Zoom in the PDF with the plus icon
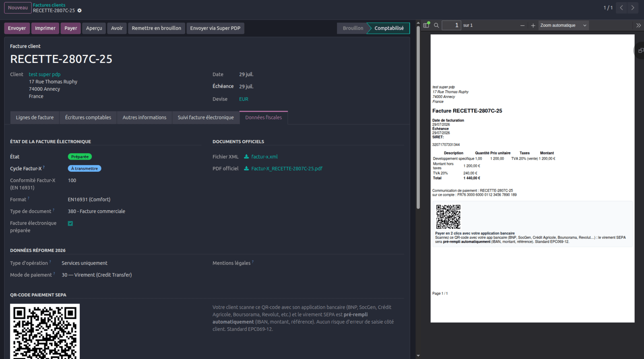 click(533, 25)
